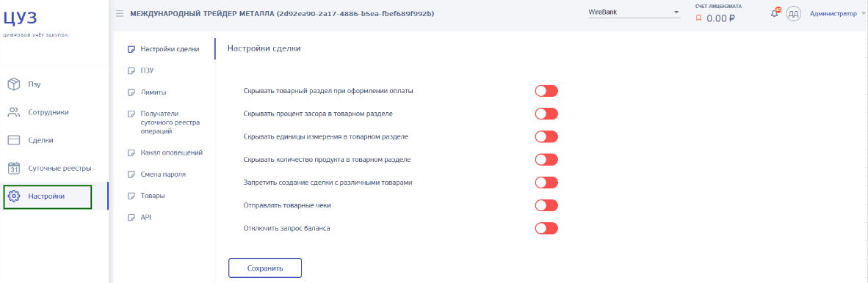The height and width of the screenshot is (283, 868).
Task: Click the ДД user avatar icon
Action: click(794, 14)
